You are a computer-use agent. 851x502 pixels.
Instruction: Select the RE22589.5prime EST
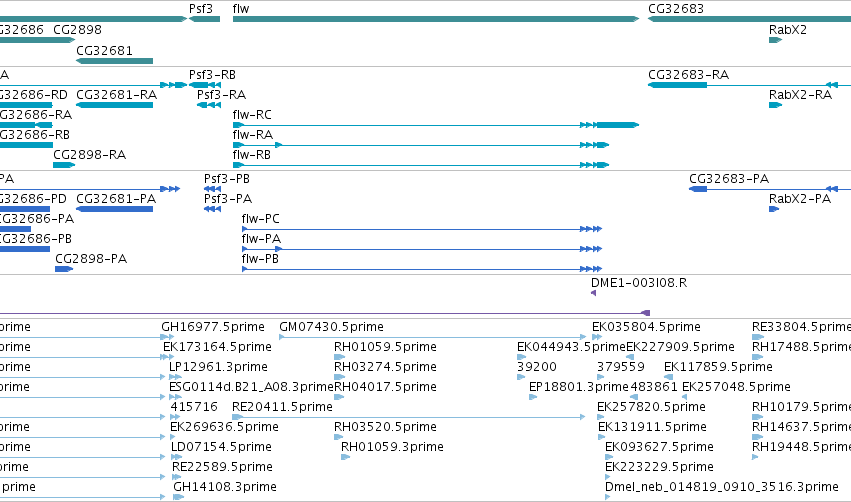click(x=223, y=468)
